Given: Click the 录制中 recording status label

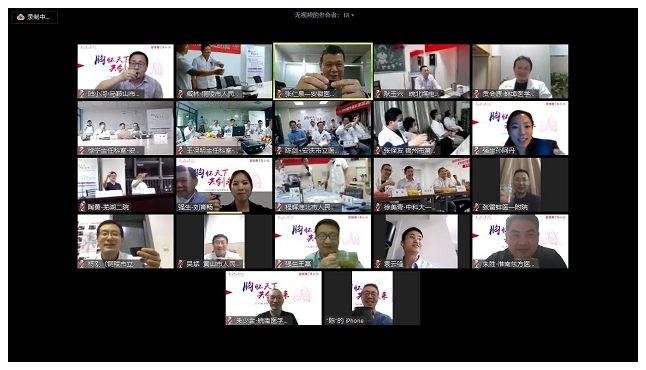Looking at the screenshot, I should [x=38, y=17].
